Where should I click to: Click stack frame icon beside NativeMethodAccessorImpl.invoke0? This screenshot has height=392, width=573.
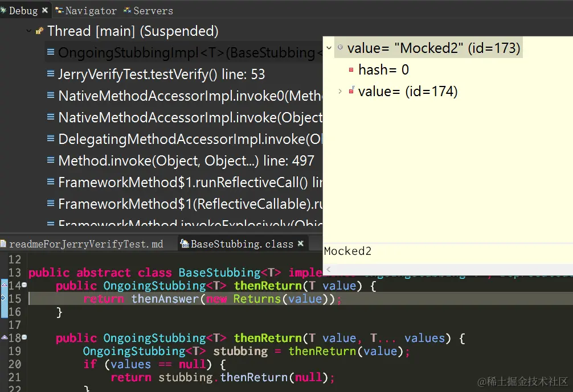pyautogui.click(x=51, y=95)
